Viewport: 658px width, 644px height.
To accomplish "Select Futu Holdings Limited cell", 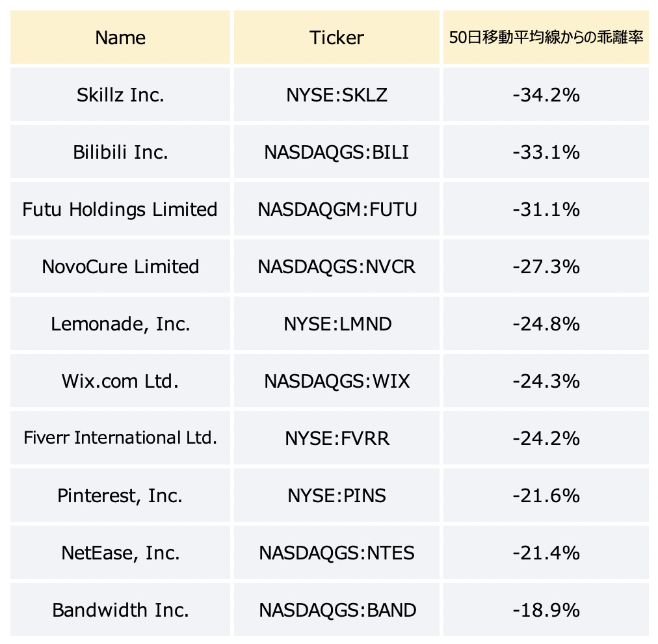I will click(120, 209).
